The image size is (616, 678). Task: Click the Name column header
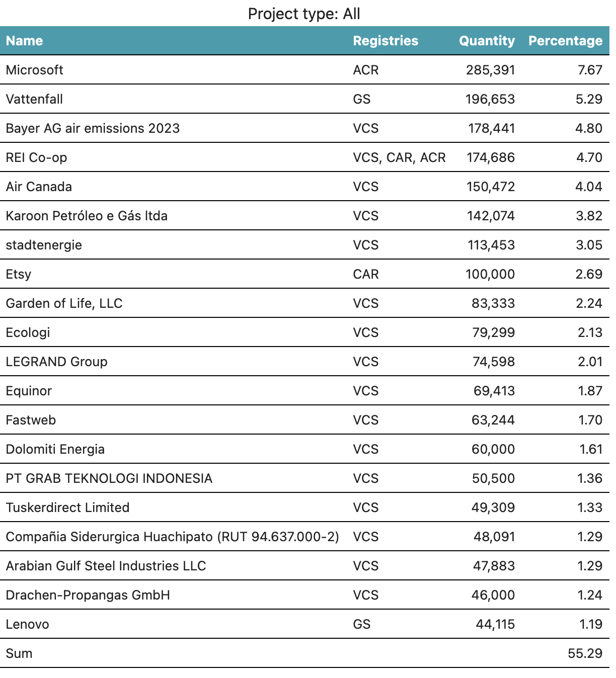(x=25, y=41)
